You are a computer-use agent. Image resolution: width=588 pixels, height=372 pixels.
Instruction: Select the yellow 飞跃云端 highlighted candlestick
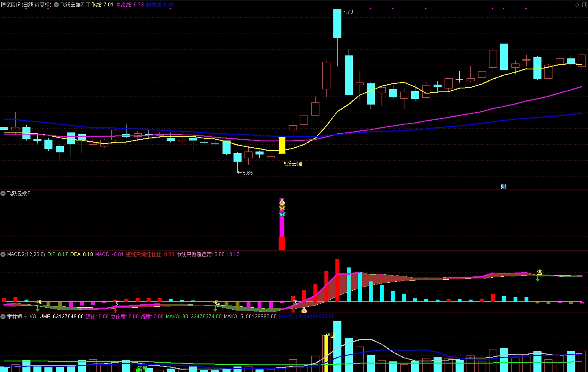(x=282, y=145)
